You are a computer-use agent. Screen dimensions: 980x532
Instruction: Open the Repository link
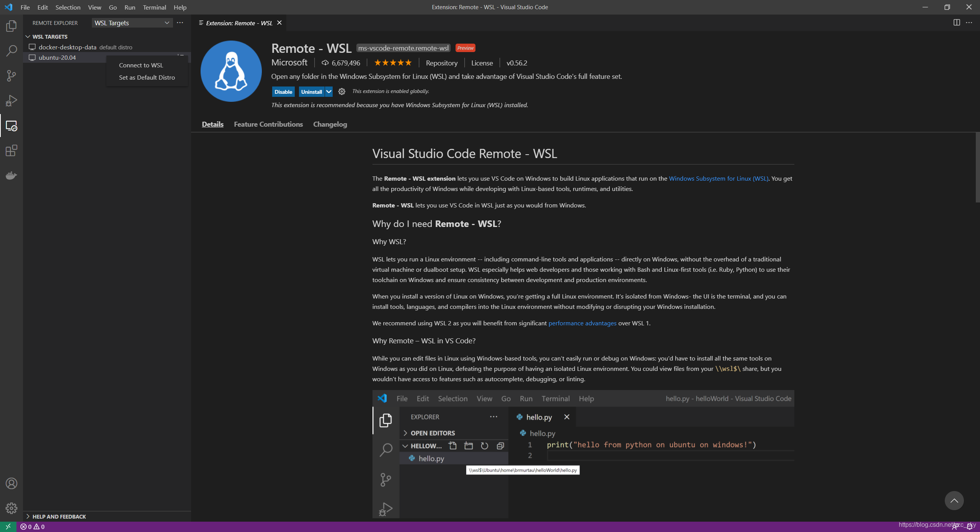click(x=441, y=63)
